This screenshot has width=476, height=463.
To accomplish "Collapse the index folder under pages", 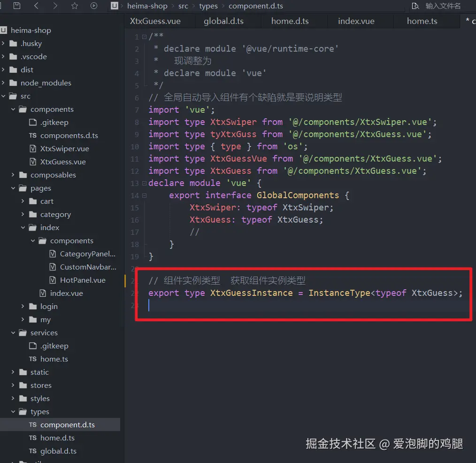I will click(23, 227).
